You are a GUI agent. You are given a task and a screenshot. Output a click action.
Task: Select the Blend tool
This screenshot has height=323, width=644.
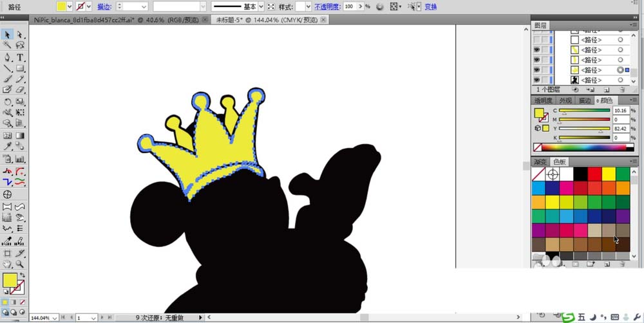pyautogui.click(x=20, y=147)
